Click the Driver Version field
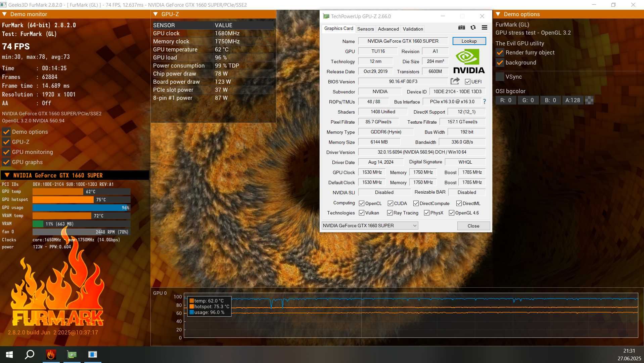The image size is (644, 363). [x=422, y=152]
